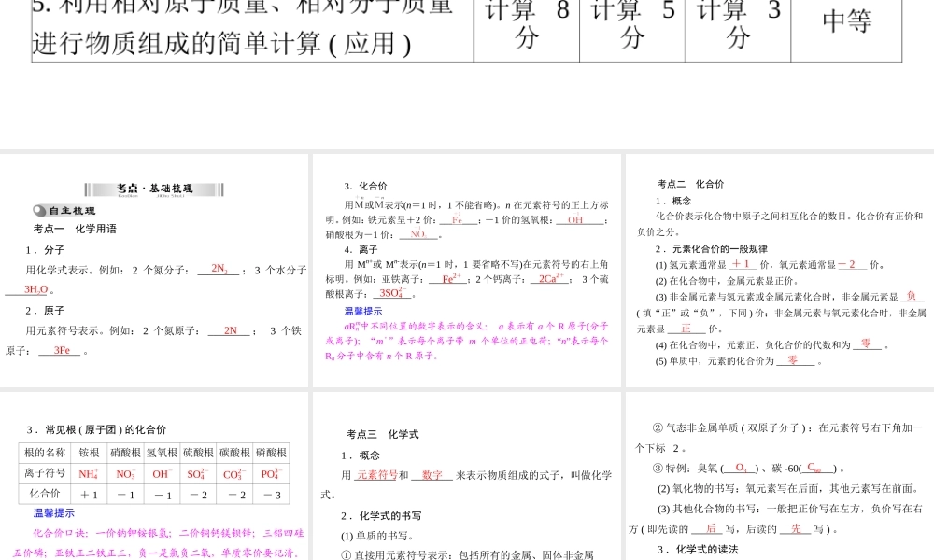The height and width of the screenshot is (560, 934).
Task: Open the slide thumbnail containing 3. 化学式的读法
Action: (x=780, y=476)
